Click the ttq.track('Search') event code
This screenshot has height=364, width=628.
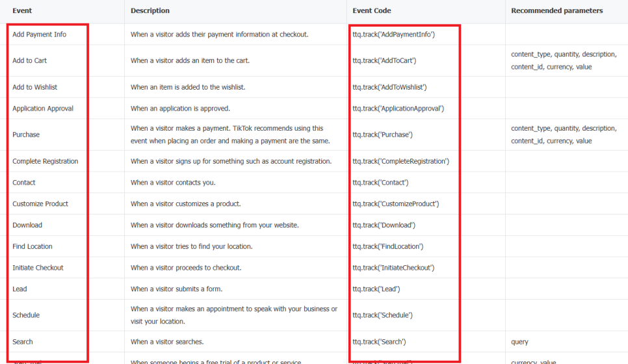[379, 342]
